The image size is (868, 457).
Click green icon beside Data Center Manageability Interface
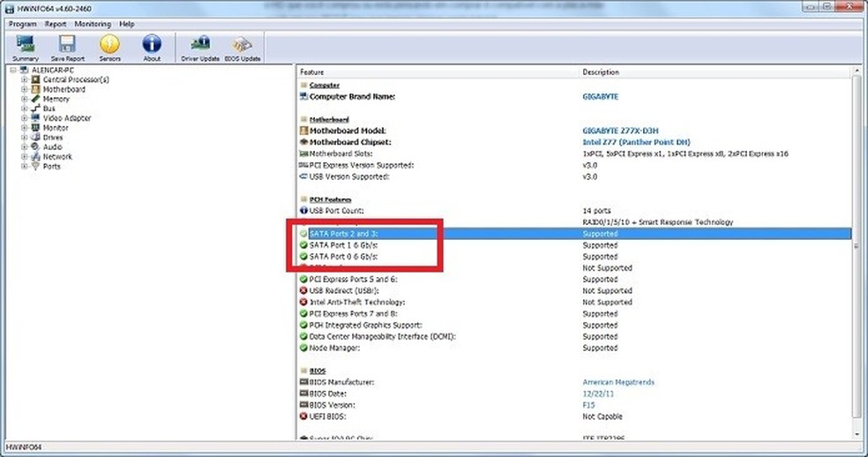(303, 337)
